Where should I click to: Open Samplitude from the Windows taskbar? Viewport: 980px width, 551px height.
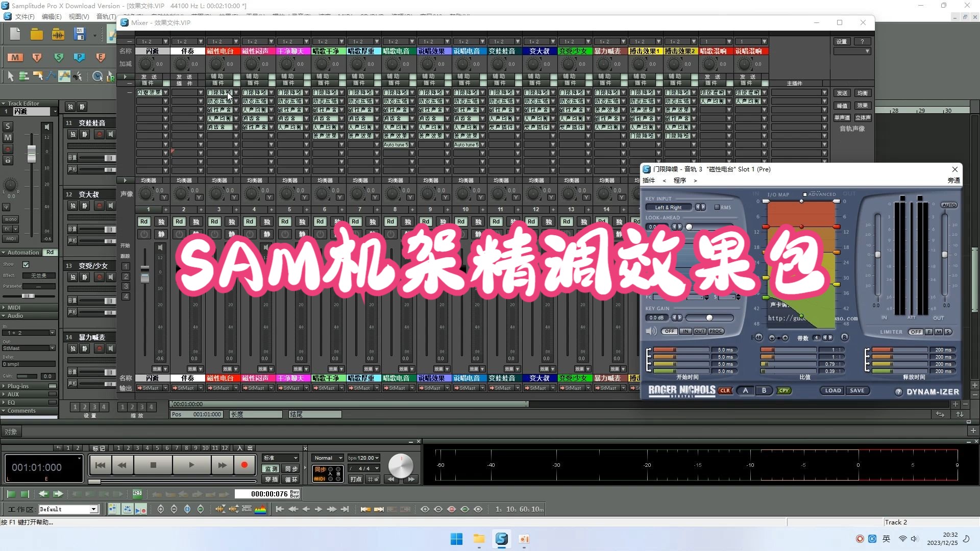tap(502, 539)
